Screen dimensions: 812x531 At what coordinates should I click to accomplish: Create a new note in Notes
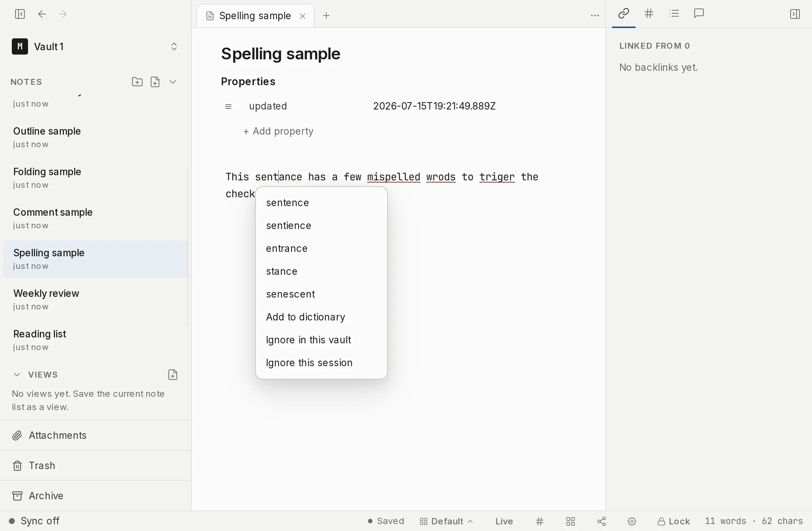155,82
